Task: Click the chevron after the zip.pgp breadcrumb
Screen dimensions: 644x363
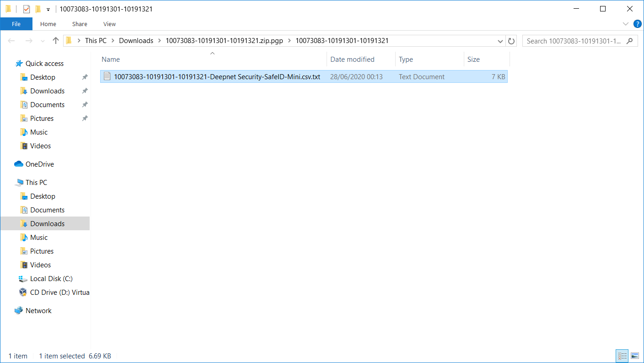Action: click(x=290, y=41)
